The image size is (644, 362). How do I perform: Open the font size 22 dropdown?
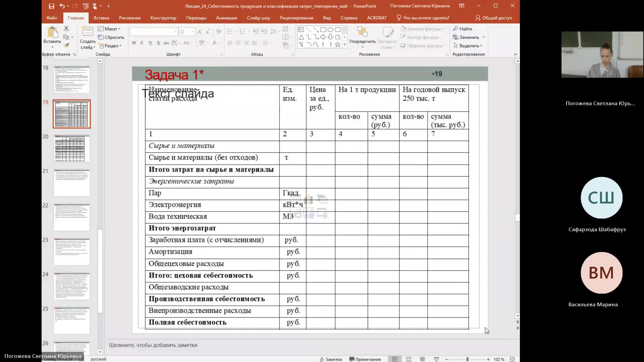[x=193, y=32]
